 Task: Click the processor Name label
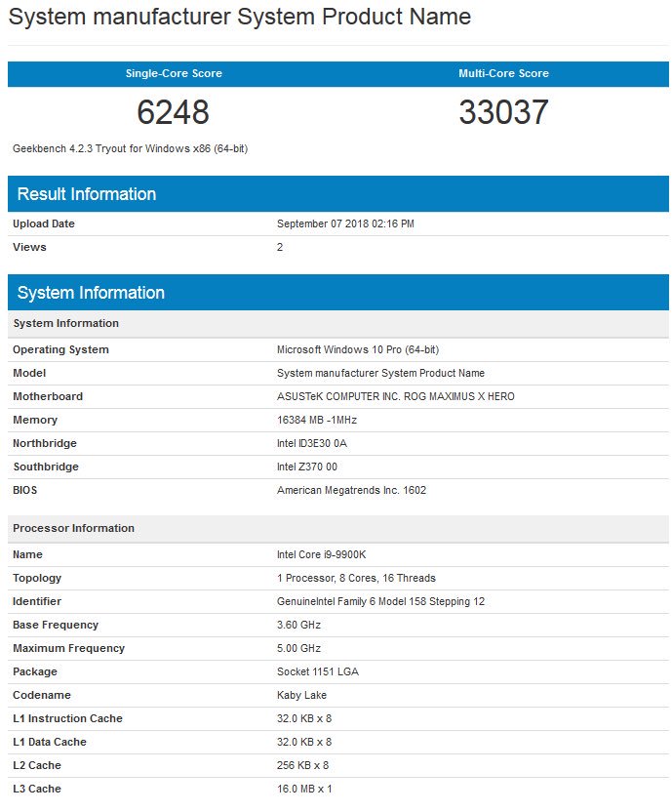pyautogui.click(x=27, y=554)
